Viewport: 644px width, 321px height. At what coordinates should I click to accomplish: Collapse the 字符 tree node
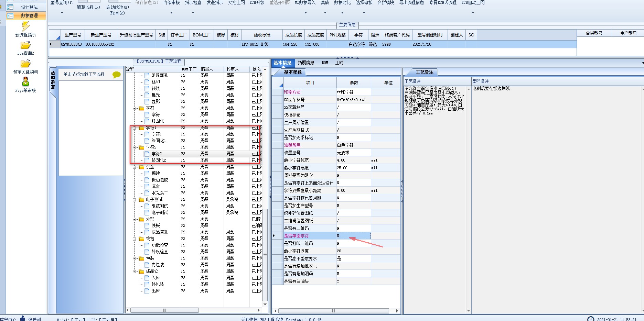tap(135, 108)
